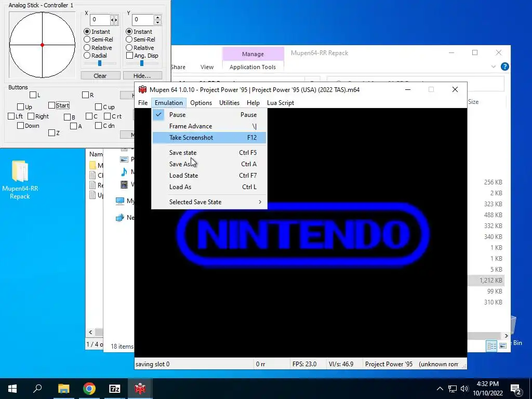Click the Y value input field
The image size is (532, 399).
pos(143,20)
